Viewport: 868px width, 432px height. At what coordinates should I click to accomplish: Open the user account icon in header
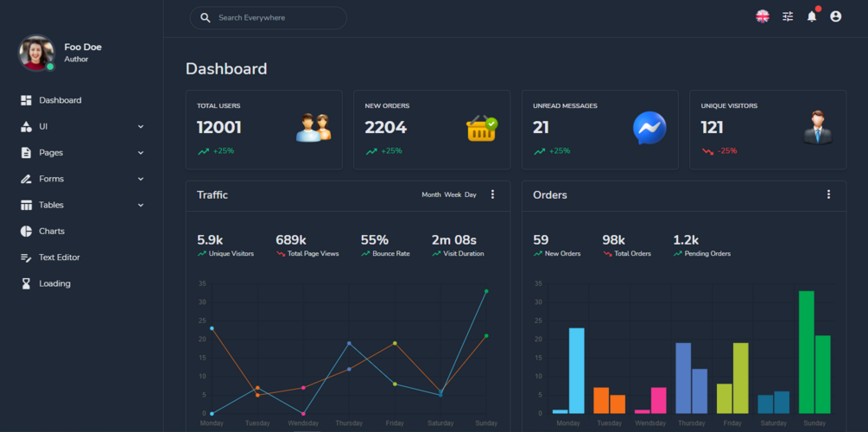click(835, 16)
